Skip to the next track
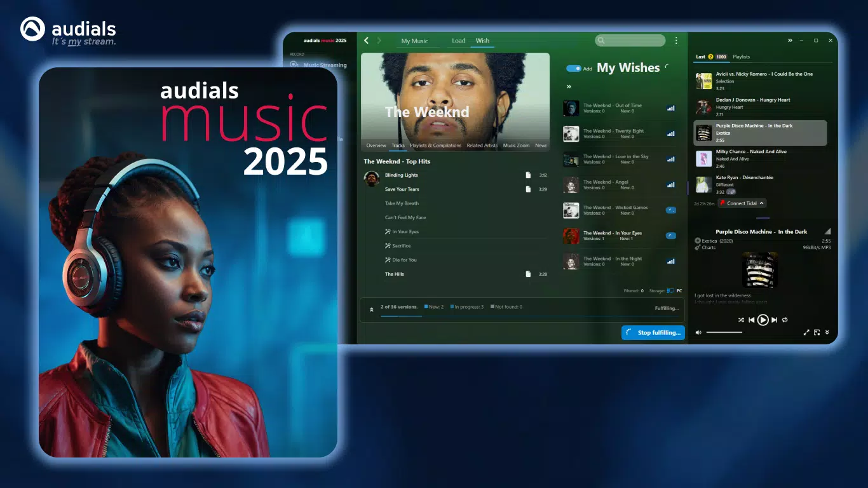The width and height of the screenshot is (868, 488). (x=774, y=320)
